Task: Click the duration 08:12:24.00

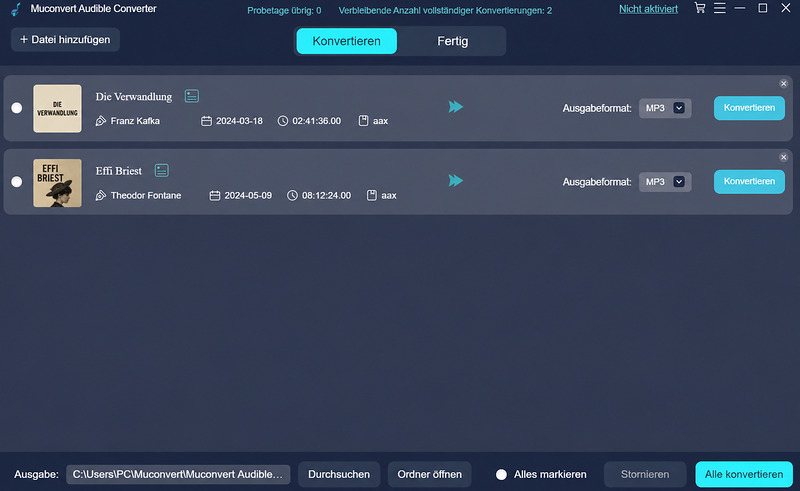Action: click(x=327, y=195)
